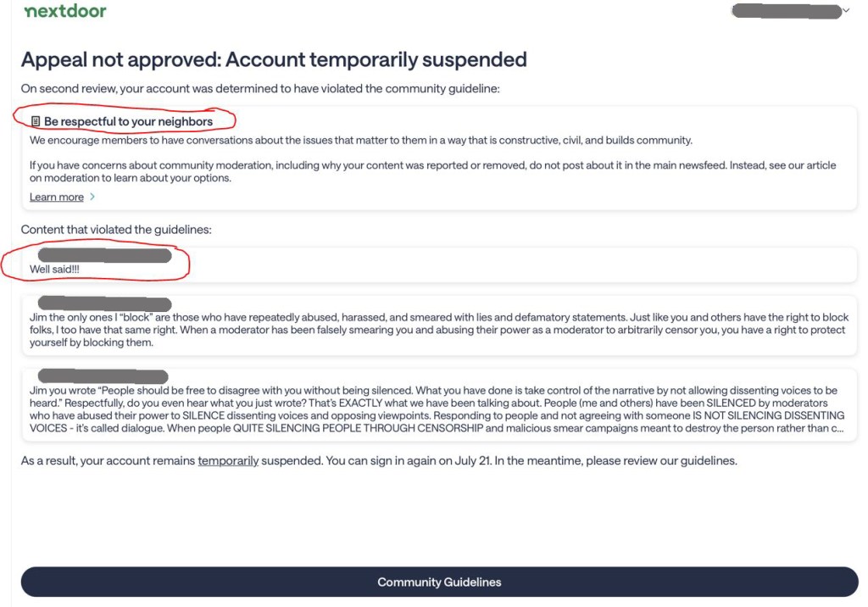Click the redacted author above 'Well said!!!'

pos(104,255)
